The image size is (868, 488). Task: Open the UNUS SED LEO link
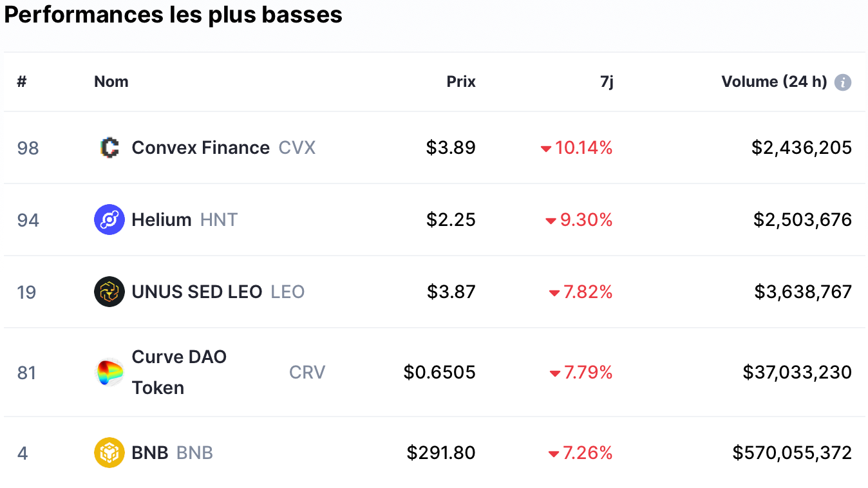tap(197, 292)
